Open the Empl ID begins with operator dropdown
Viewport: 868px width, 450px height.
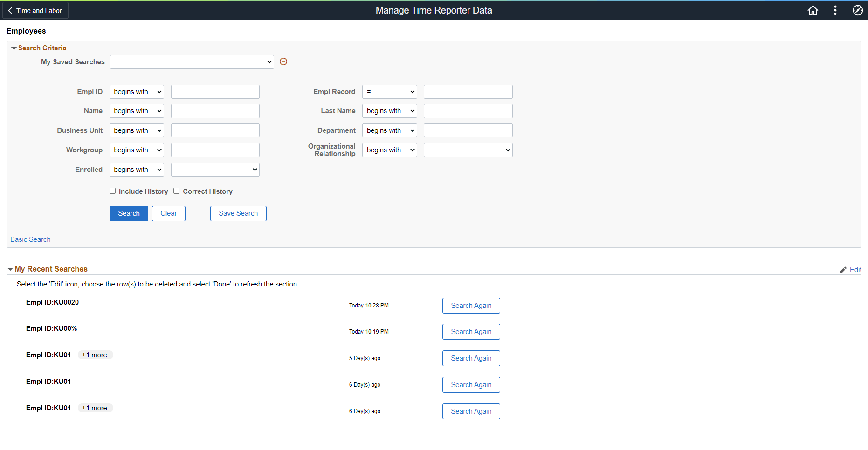(x=136, y=91)
